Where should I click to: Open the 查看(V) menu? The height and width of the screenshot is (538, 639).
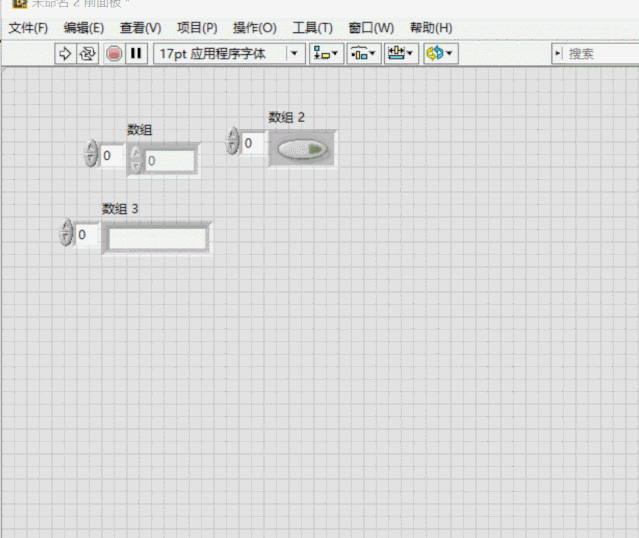tap(140, 28)
